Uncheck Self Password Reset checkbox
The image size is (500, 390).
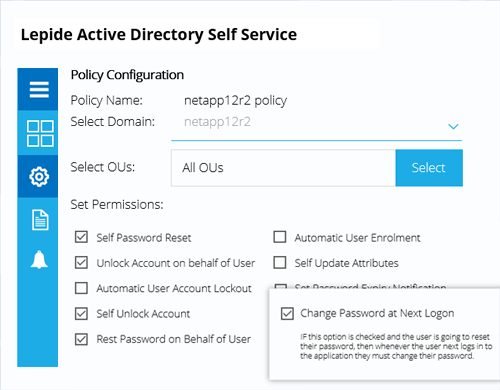(81, 237)
